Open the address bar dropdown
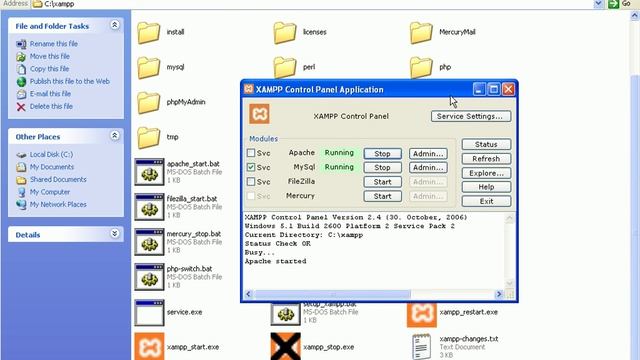This screenshot has height=360, width=640. pos(598,4)
